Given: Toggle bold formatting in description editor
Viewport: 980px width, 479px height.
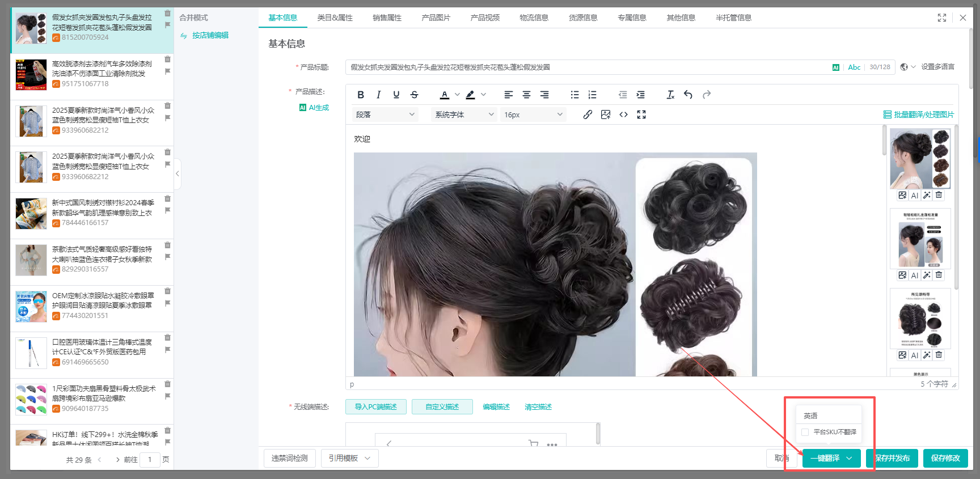Looking at the screenshot, I should [361, 95].
